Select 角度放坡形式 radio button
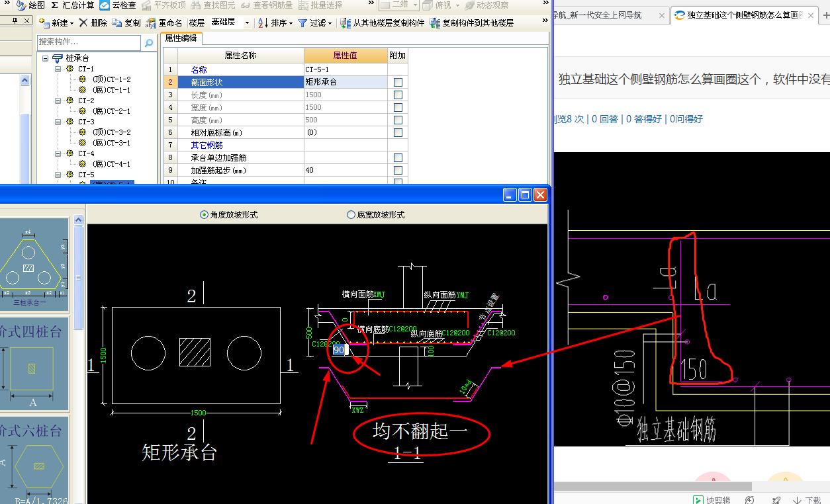This screenshot has width=830, height=504. (x=204, y=215)
